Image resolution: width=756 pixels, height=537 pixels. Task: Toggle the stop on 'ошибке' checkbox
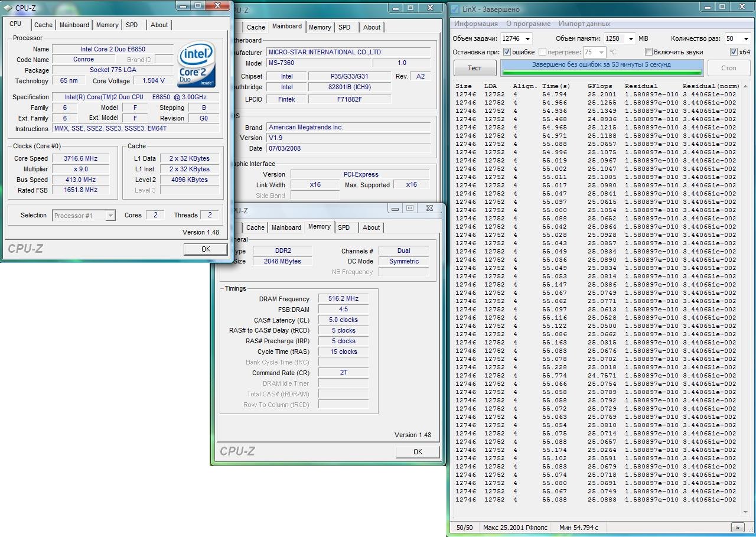click(507, 52)
